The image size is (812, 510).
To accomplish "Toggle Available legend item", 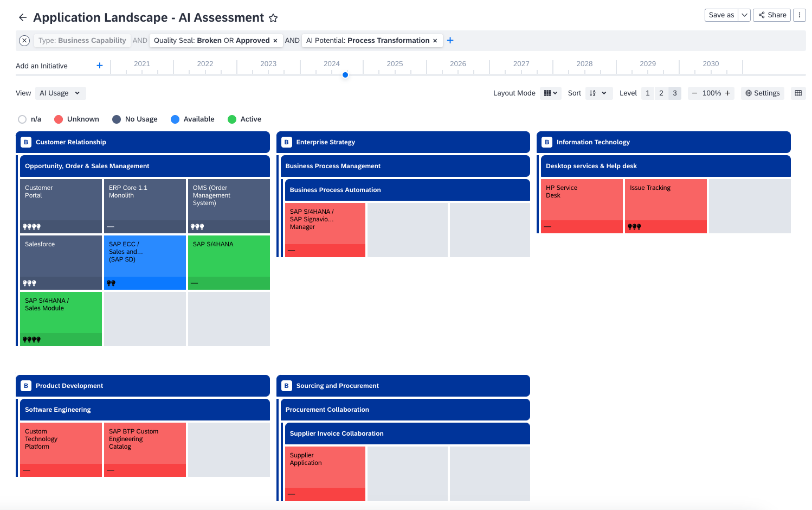I will click(x=192, y=119).
